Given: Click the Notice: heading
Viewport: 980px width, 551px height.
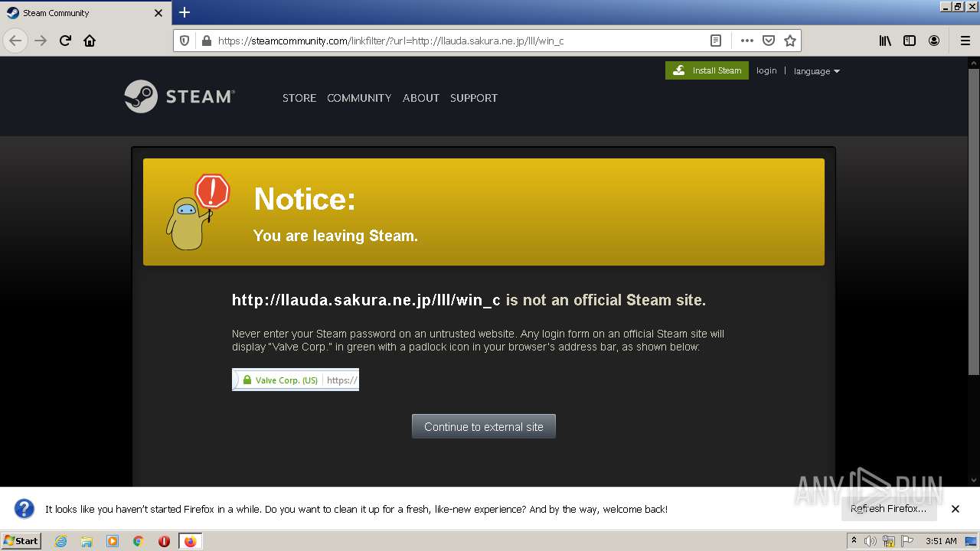Looking at the screenshot, I should click(305, 199).
